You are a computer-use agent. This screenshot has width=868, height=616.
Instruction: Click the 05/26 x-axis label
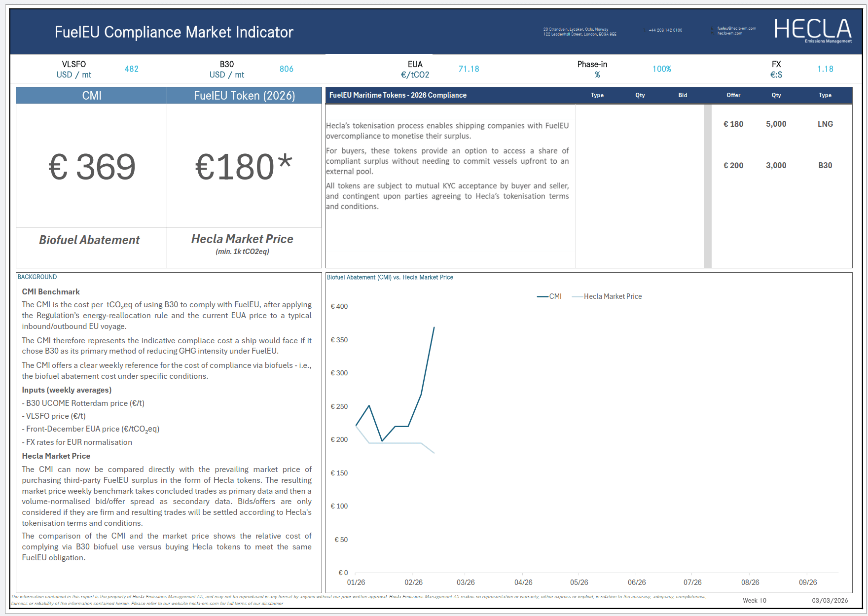tap(579, 582)
